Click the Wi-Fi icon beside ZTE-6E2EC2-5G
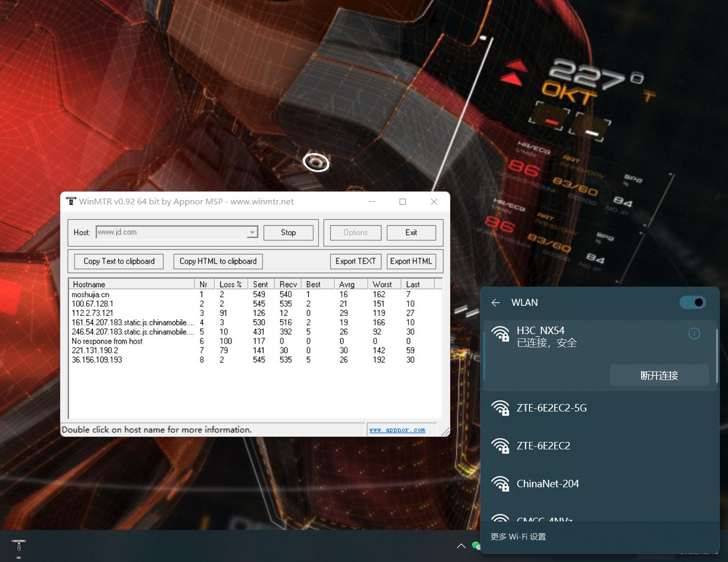Screen dimensions: 728x562 point(500,408)
